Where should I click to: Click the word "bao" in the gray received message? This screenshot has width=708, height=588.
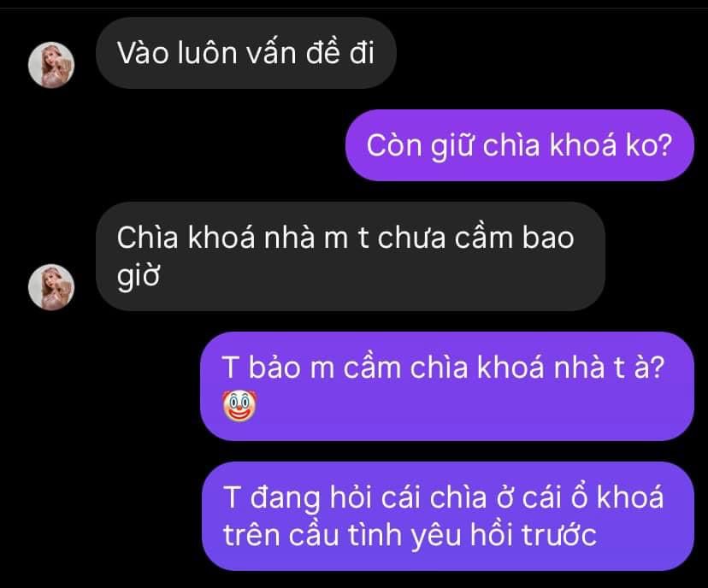(548, 238)
